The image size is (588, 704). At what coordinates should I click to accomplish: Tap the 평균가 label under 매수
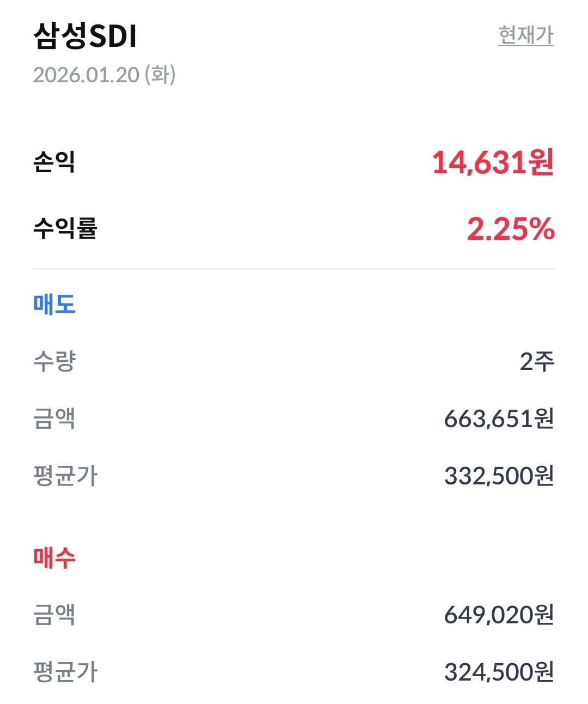[65, 672]
